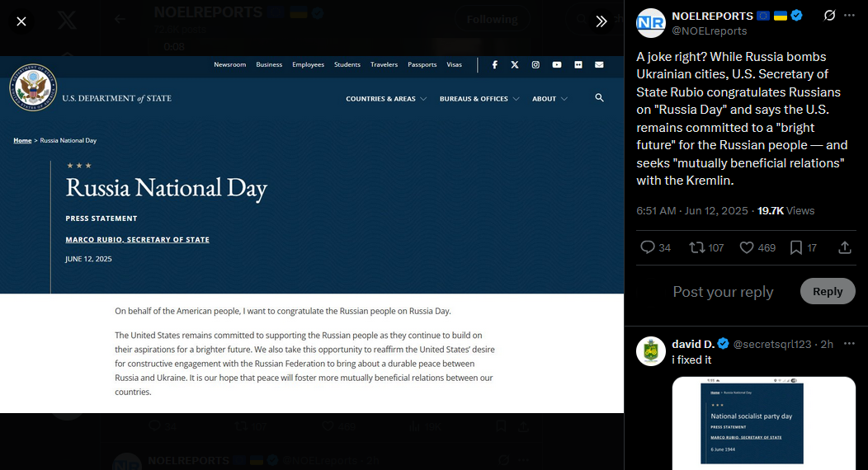The width and height of the screenshot is (868, 470).
Task: Focus the Post your reply field
Action: pyautogui.click(x=723, y=291)
